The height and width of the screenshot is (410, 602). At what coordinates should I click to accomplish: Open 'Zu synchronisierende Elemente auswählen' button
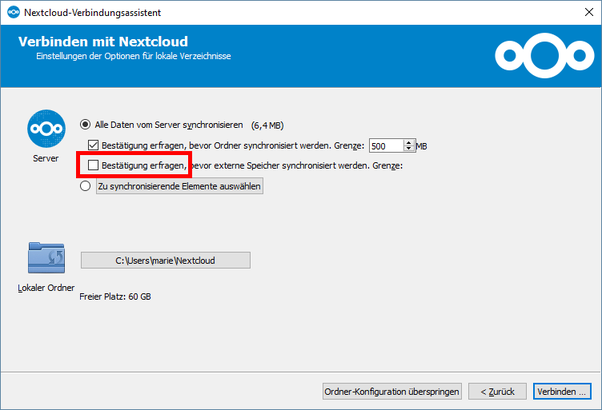click(179, 186)
